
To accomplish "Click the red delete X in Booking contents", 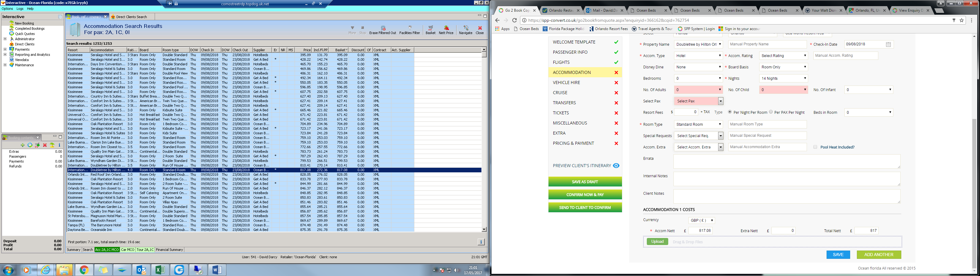I will (45, 145).
